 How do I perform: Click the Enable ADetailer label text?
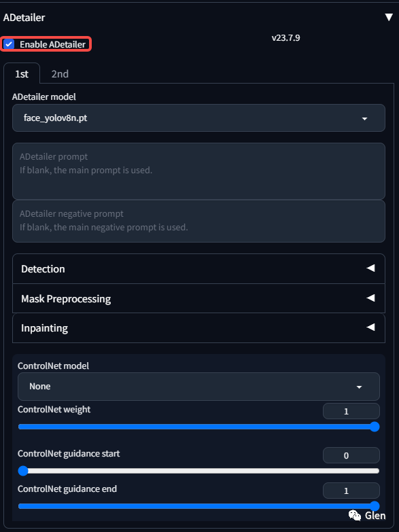(52, 44)
